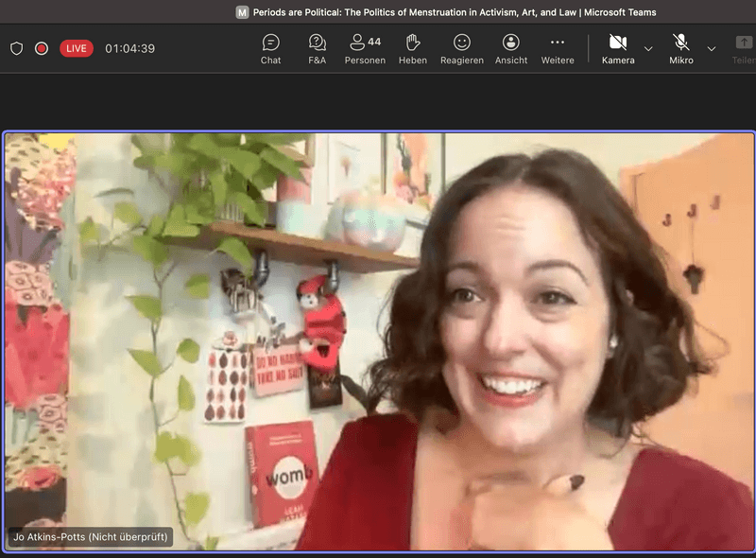756x558 pixels.
Task: Select Jo Atkins-Potts name label
Action: 91,537
